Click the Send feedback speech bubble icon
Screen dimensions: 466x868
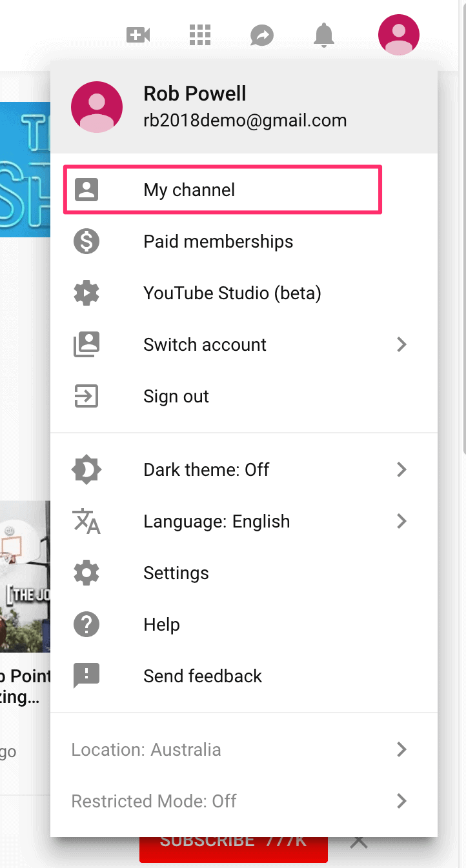(86, 676)
